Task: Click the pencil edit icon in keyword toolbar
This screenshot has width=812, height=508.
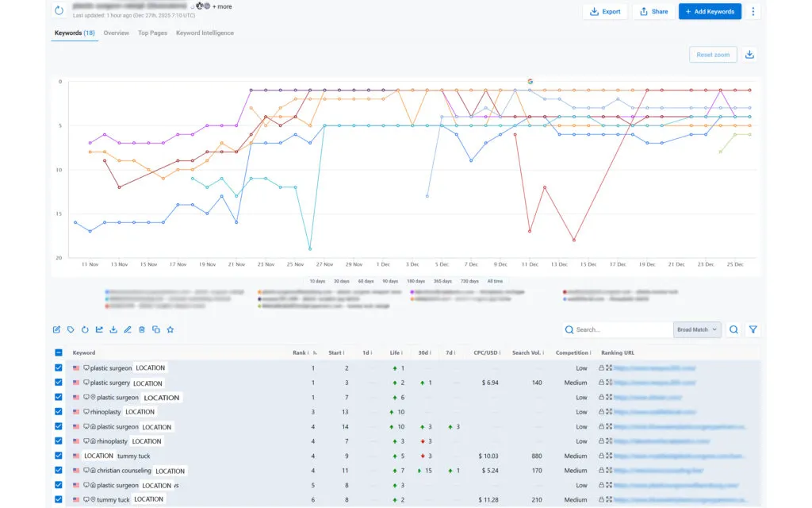Action: point(128,329)
